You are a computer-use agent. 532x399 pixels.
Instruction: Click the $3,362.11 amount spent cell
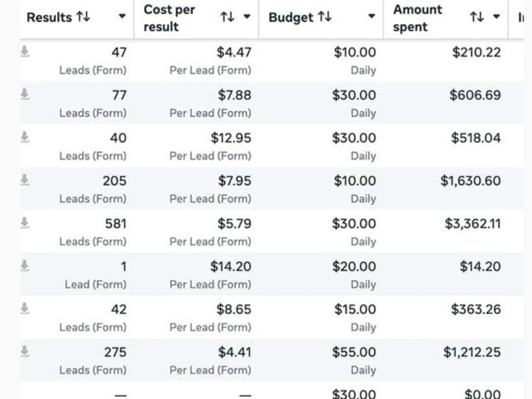472,224
